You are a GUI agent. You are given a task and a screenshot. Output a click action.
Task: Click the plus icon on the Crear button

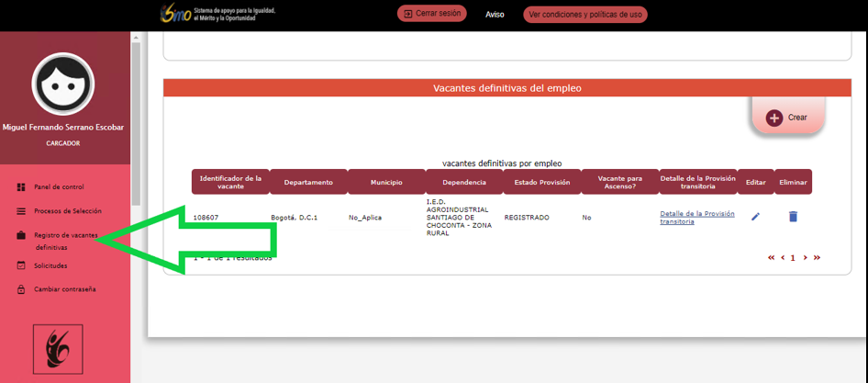coord(774,118)
